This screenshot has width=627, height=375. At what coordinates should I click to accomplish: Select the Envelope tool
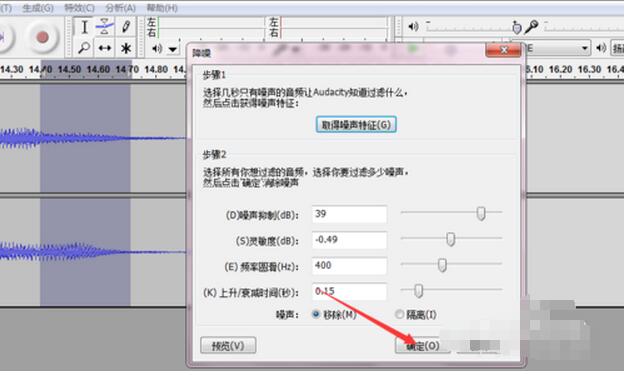(105, 27)
